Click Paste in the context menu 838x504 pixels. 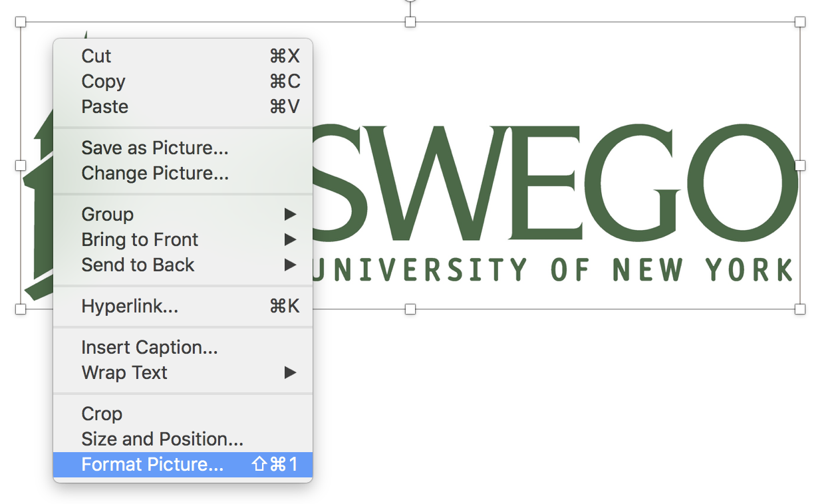pos(183,106)
